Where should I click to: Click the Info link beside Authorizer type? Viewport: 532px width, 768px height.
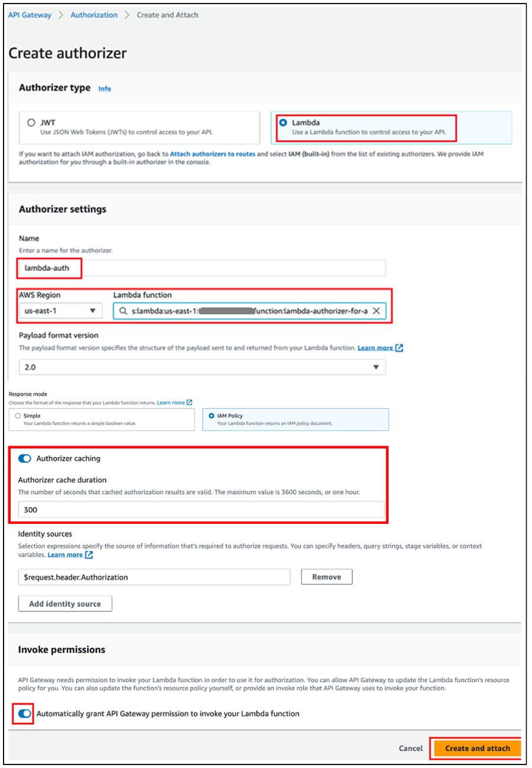[105, 88]
